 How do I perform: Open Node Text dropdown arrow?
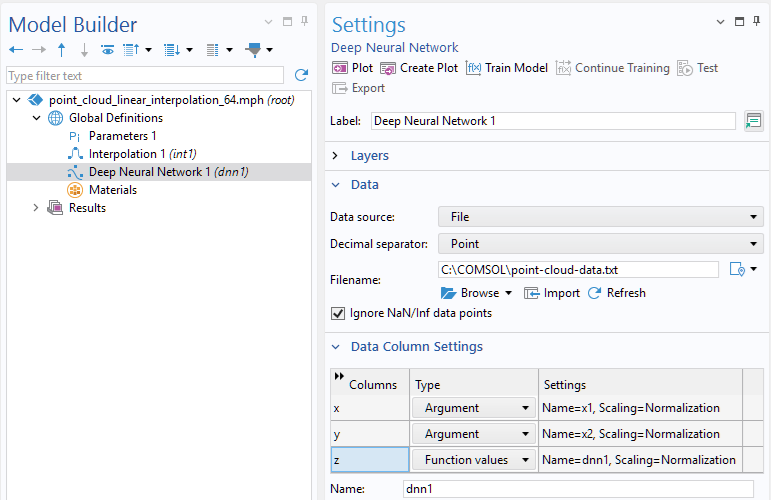point(229,50)
